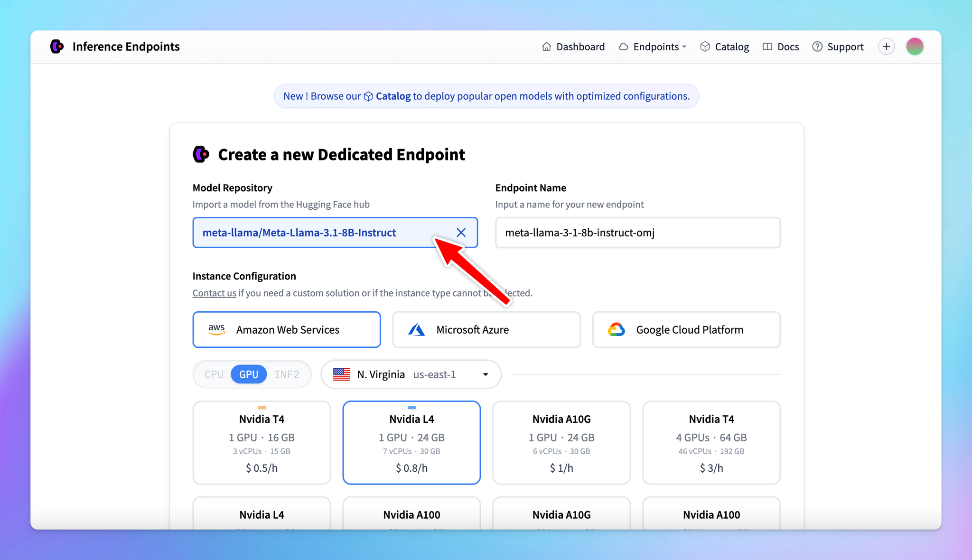Click the $ 3/h price text
Screen dimensions: 972x560
tap(711, 468)
